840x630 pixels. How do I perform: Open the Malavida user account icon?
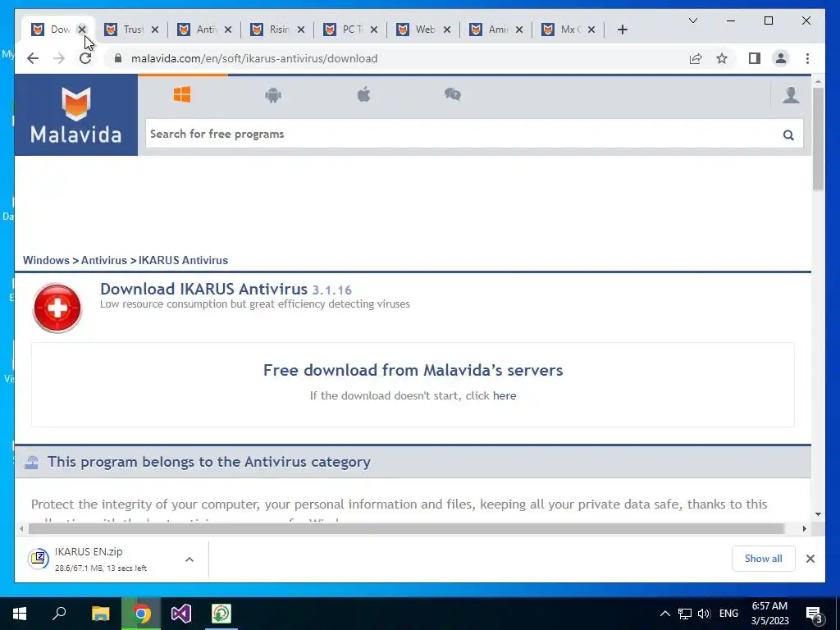tap(791, 95)
